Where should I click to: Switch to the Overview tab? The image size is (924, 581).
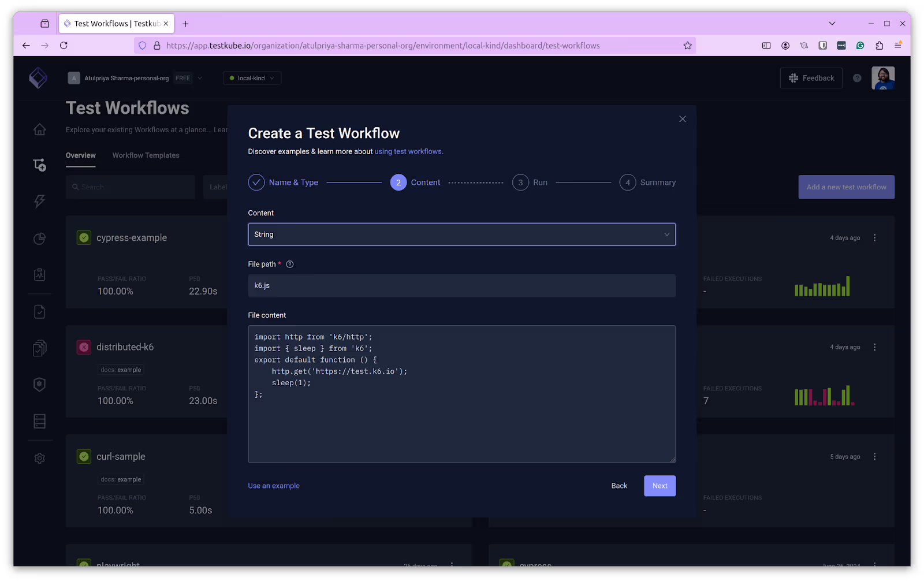[x=81, y=155]
